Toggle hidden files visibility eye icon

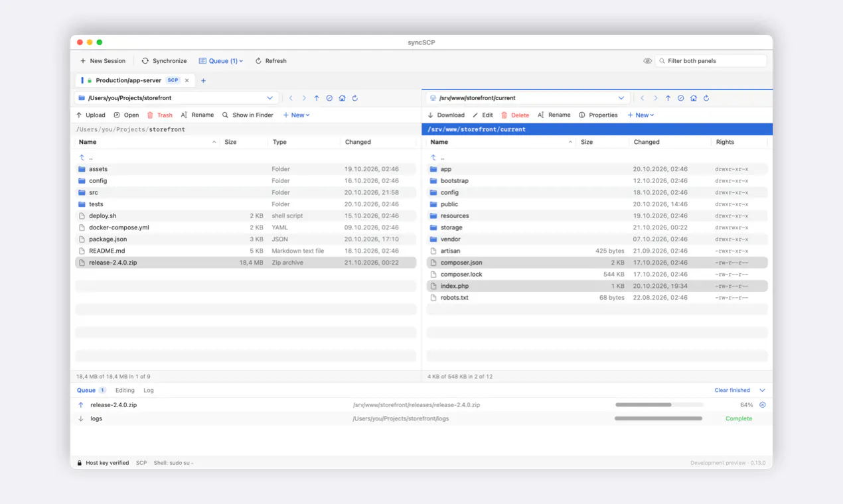tap(647, 61)
